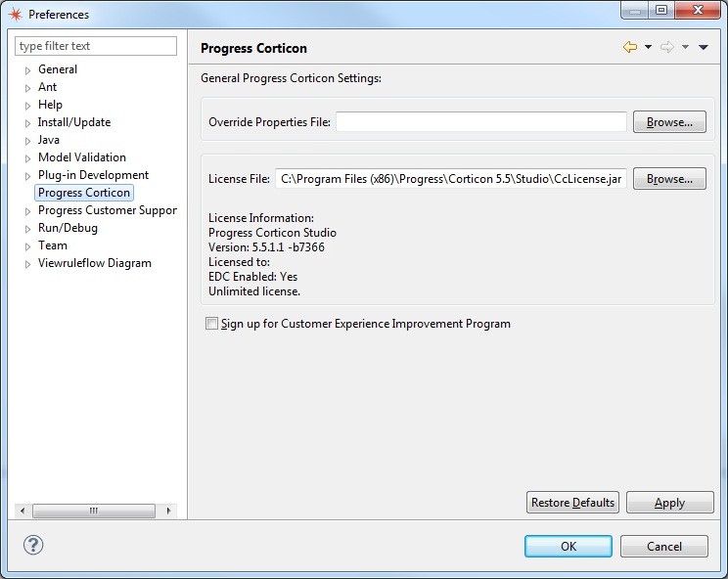The width and height of the screenshot is (728, 579).
Task: Click the back navigation arrow icon
Action: [x=630, y=47]
